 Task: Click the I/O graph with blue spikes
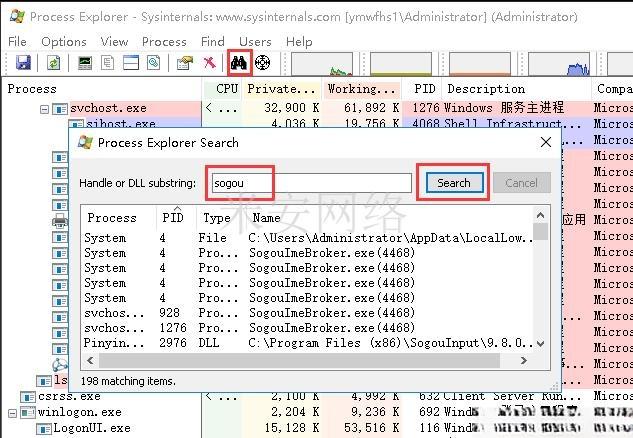(x=559, y=64)
